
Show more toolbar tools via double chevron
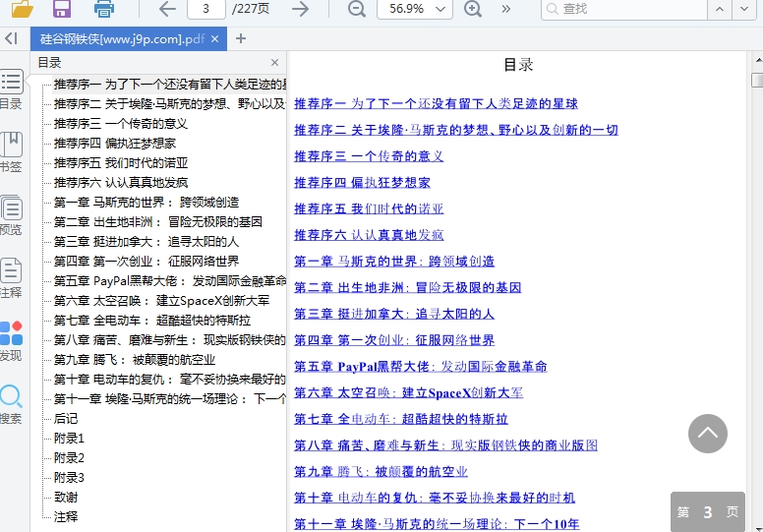pos(506,9)
